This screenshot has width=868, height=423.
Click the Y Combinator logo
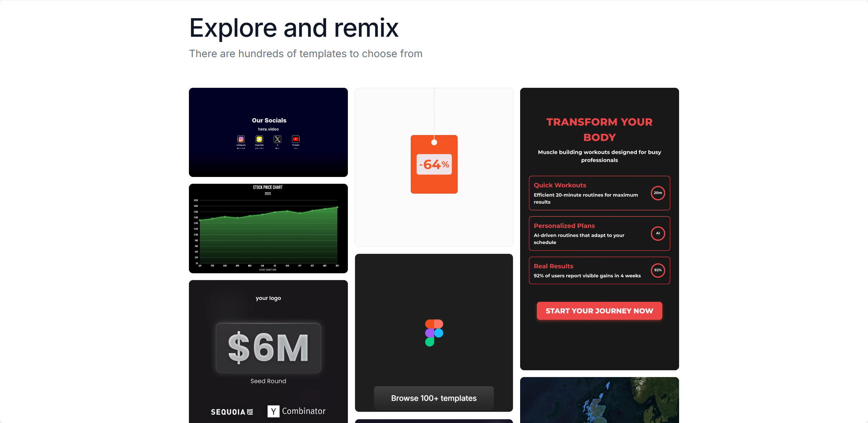click(x=296, y=411)
